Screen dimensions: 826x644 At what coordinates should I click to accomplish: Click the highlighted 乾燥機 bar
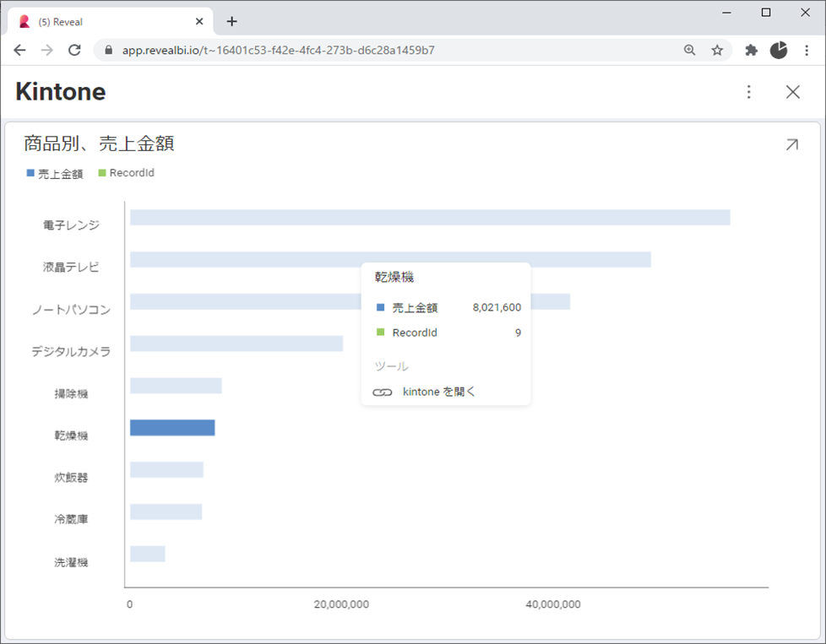pyautogui.click(x=172, y=428)
